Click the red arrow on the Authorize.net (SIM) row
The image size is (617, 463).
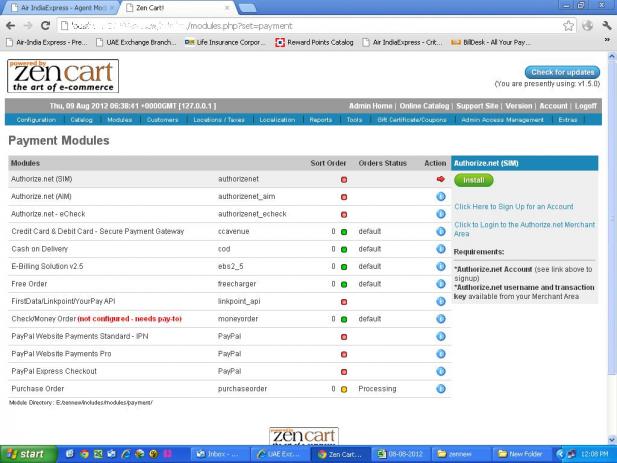(441, 179)
